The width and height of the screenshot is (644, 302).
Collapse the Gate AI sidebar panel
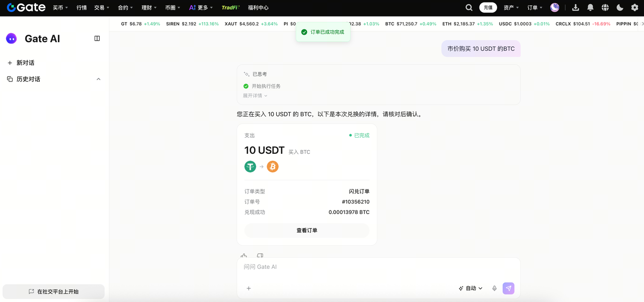pos(97,39)
